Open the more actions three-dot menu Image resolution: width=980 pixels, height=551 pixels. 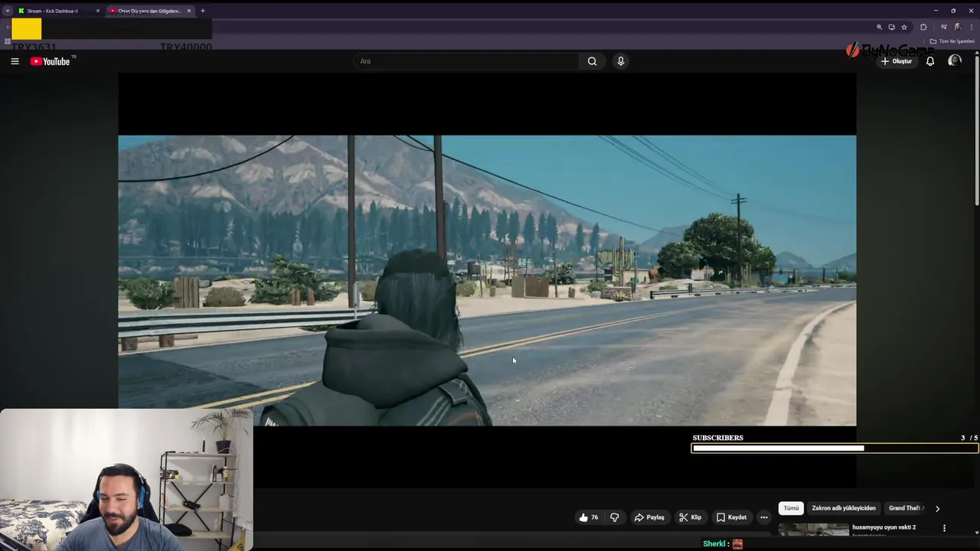763,517
